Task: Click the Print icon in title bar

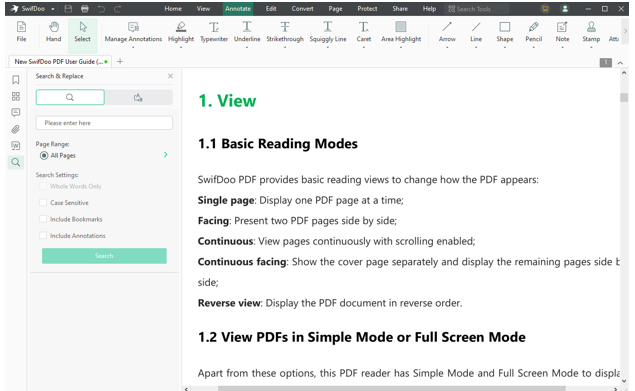Action: [85, 9]
